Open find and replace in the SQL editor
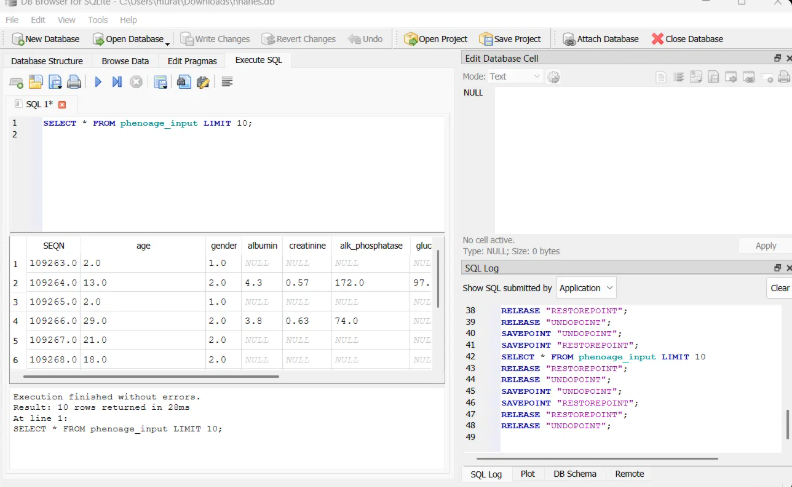Screen dimensions: 792x487 coord(203,82)
